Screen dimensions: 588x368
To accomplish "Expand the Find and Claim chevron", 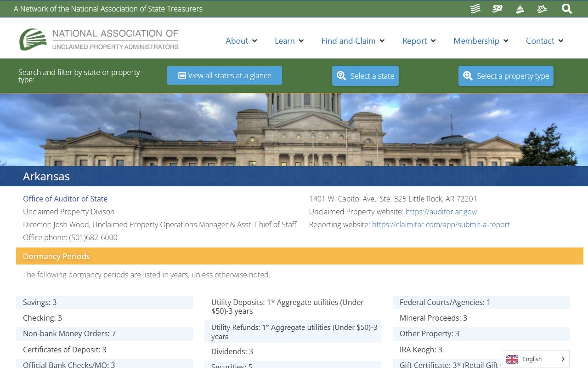I will pyautogui.click(x=382, y=41).
